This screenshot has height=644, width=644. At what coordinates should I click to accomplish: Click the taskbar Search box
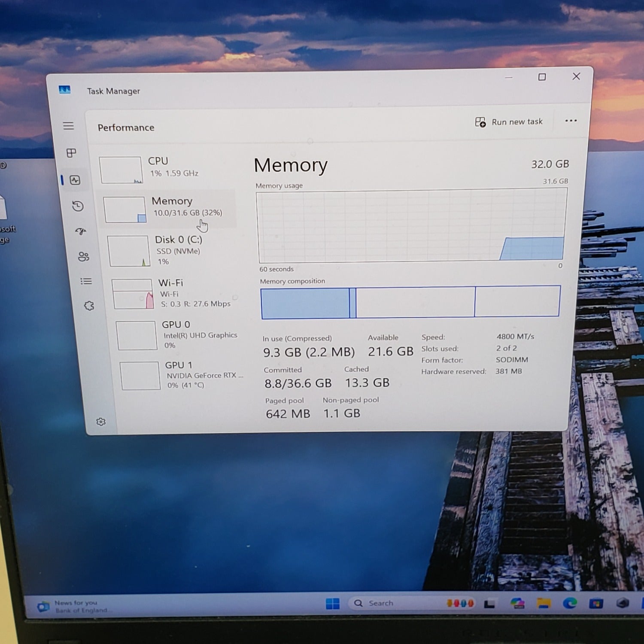click(x=380, y=603)
